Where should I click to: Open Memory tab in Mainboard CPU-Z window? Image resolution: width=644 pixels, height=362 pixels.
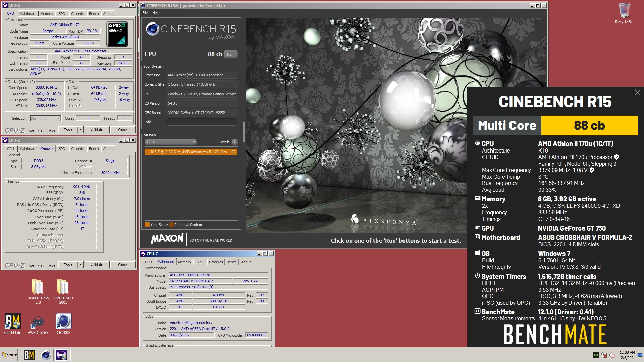tap(184, 262)
